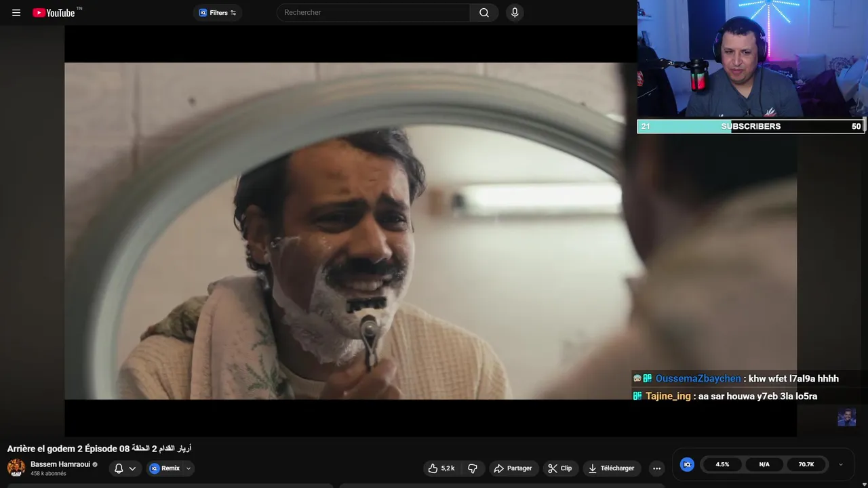The image size is (868, 488).
Task: Click the IQ Remix button
Action: point(165,468)
